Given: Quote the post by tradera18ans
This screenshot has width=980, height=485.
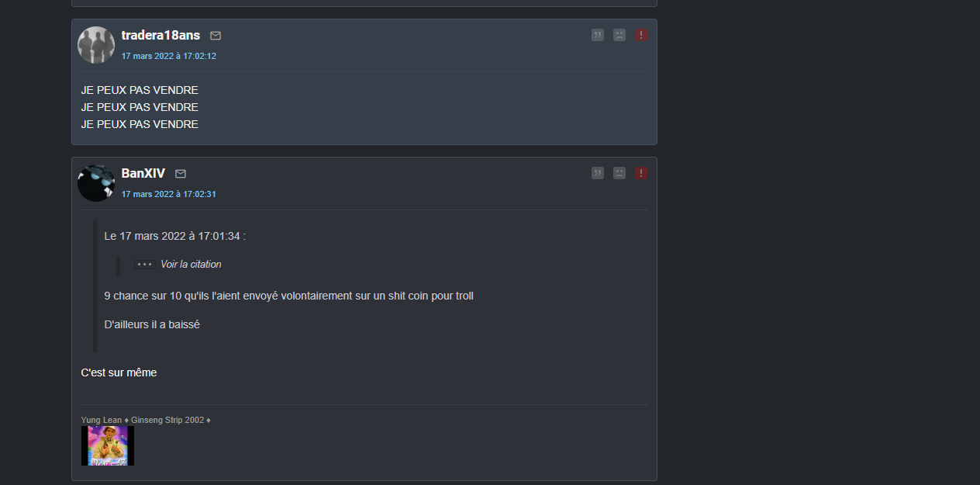Looking at the screenshot, I should 598,35.
